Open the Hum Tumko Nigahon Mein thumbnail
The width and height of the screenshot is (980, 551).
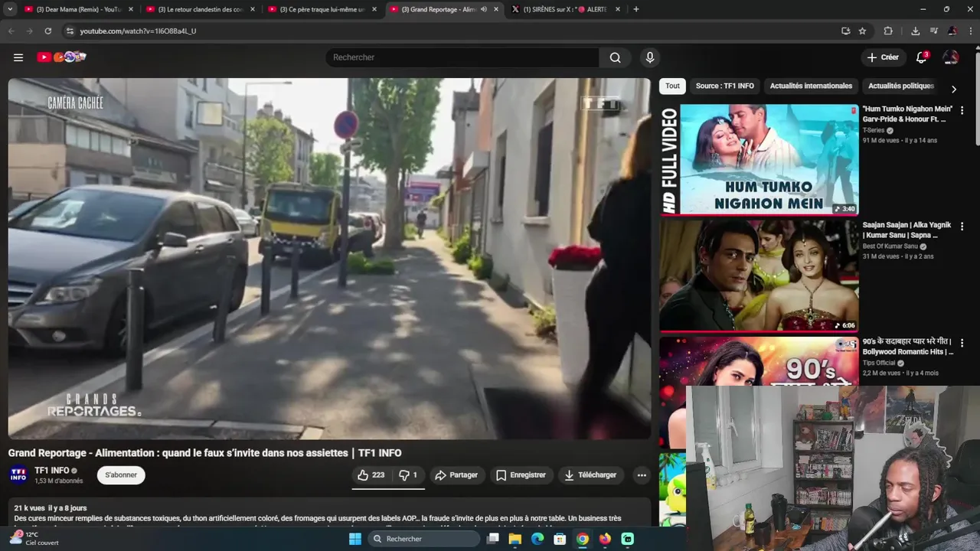(x=759, y=159)
